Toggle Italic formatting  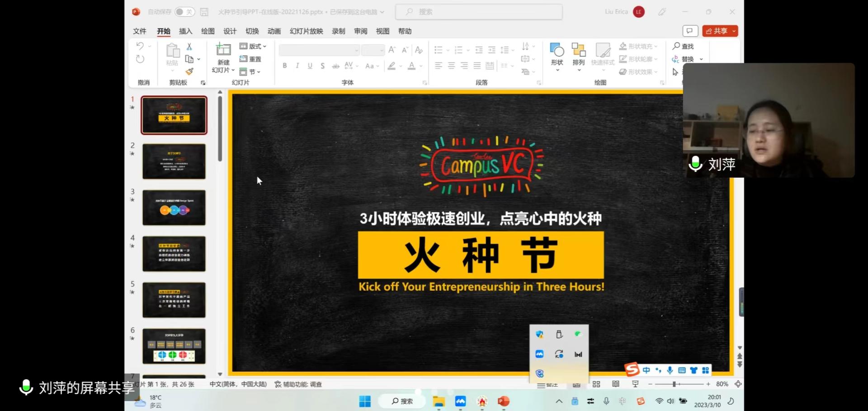[297, 66]
